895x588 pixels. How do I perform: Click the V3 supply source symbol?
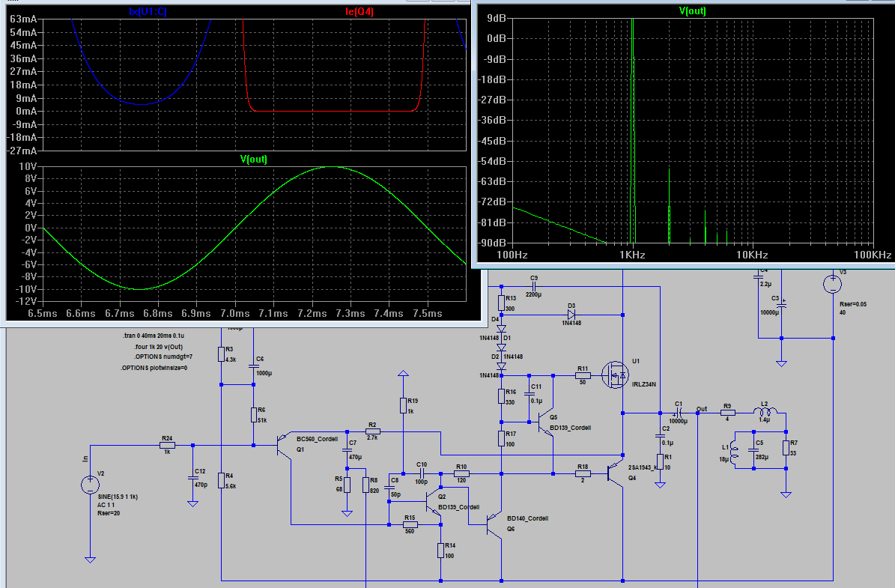(x=833, y=284)
